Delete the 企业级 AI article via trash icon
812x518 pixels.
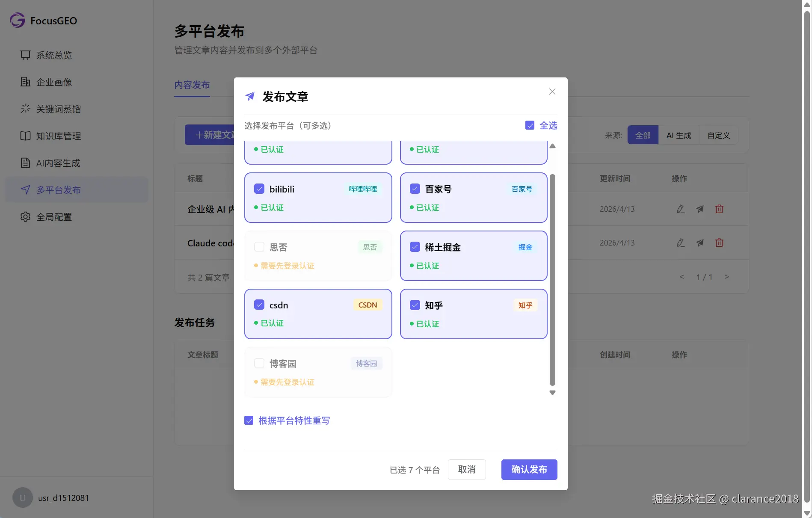tap(719, 209)
